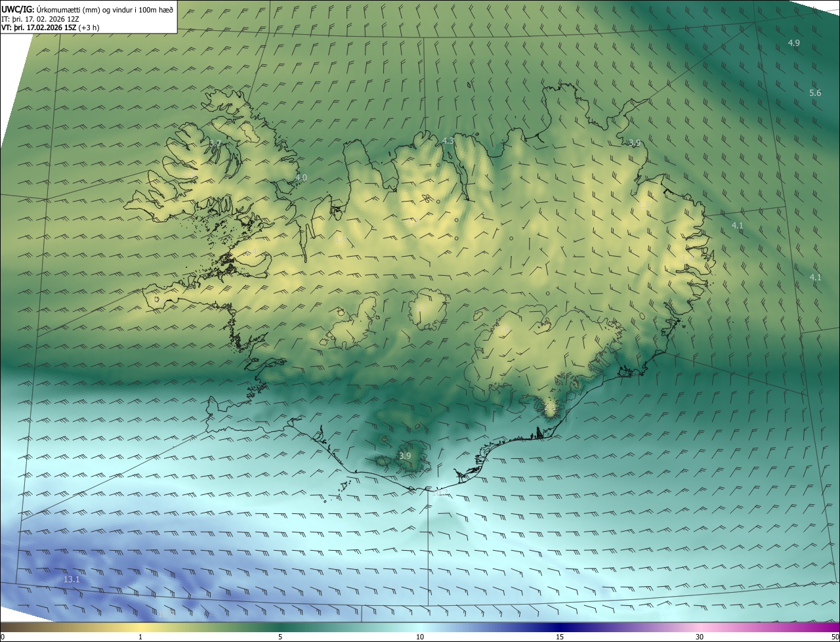Click the colour scale tick label 0
The height and width of the screenshot is (642, 840).
pyautogui.click(x=3, y=637)
